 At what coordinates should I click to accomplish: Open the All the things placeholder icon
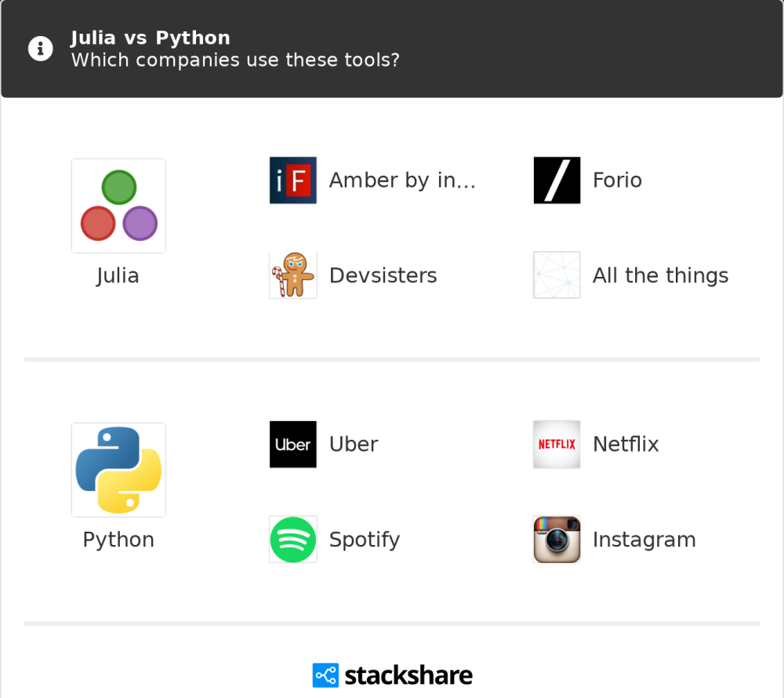(557, 275)
